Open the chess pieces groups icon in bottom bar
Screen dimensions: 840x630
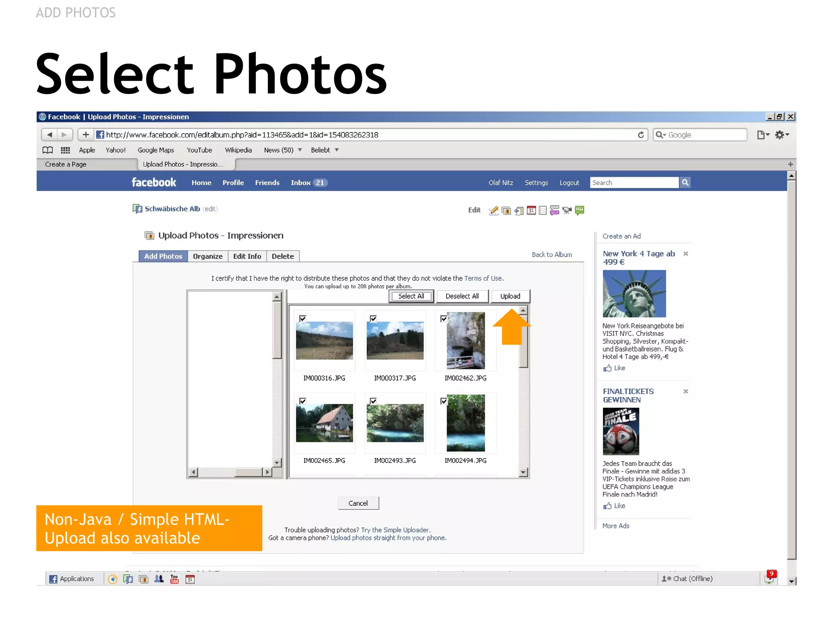[x=159, y=579]
